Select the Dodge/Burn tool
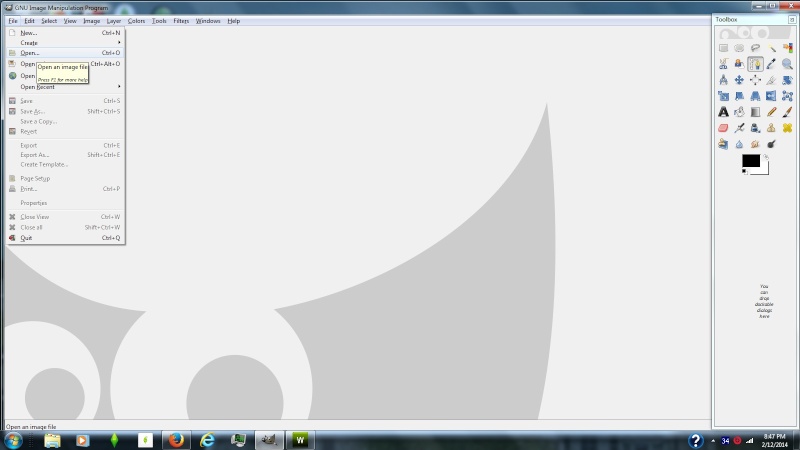Image resolution: width=800 pixels, height=450 pixels. (771, 144)
